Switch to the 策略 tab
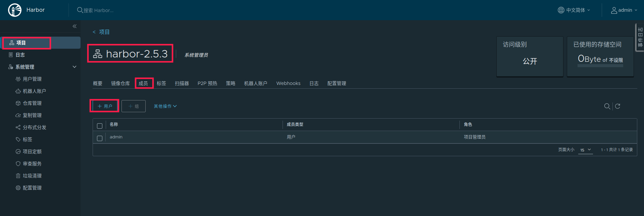 coord(231,83)
